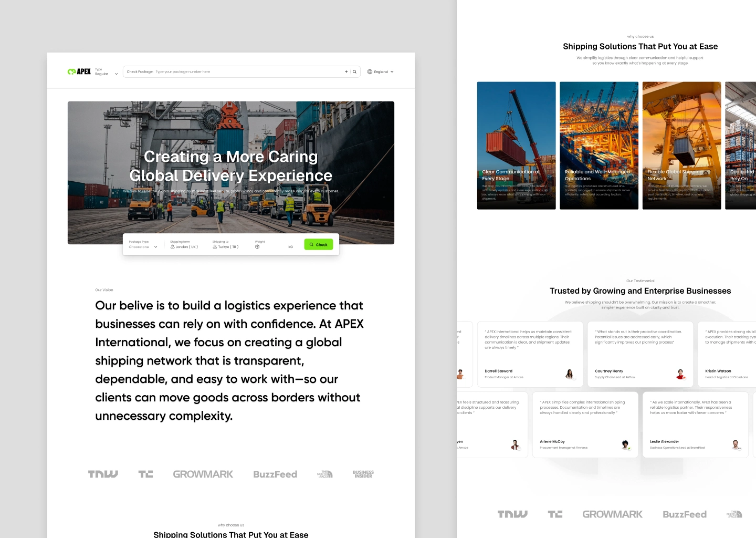The image size is (756, 538).
Task: Click the globe icon next to England
Action: coord(370,71)
